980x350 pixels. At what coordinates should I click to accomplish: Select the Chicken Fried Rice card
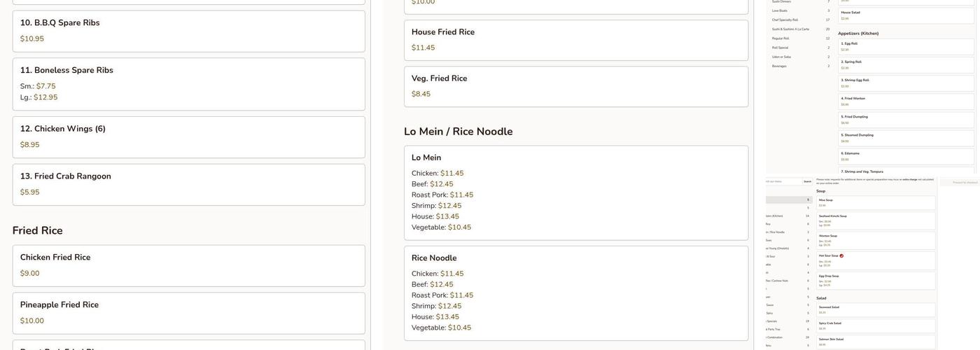(188, 265)
